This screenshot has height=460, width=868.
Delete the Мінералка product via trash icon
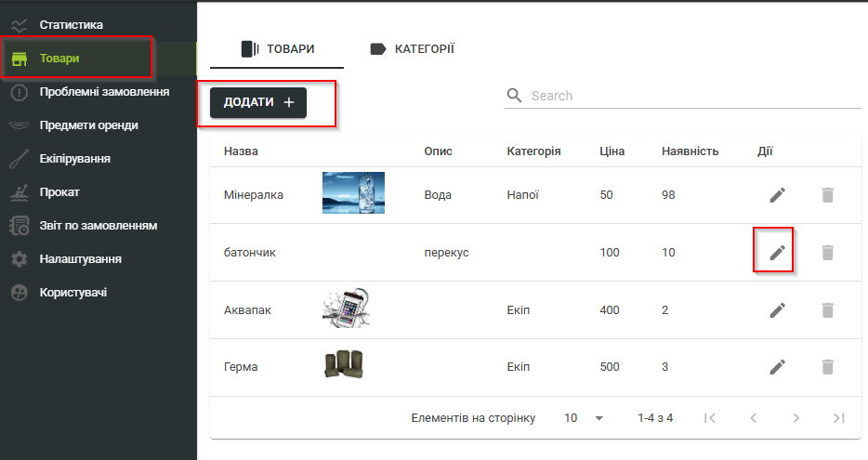point(827,195)
